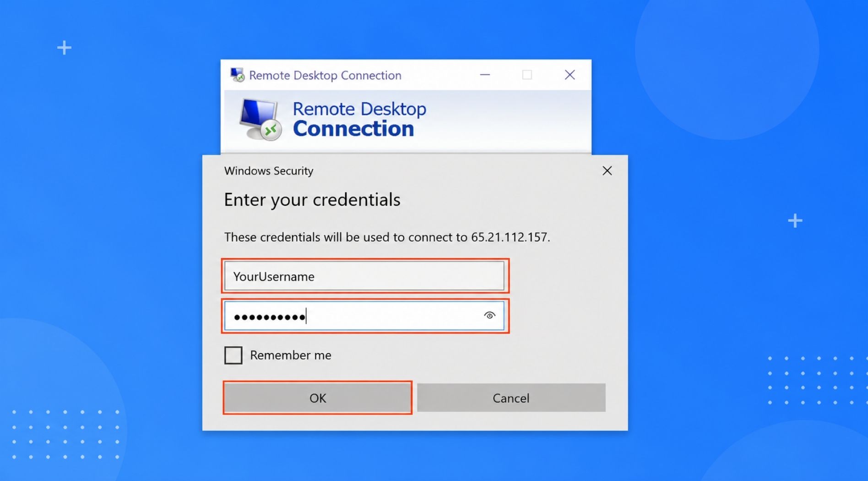Click the Remote Desktop Connection title bar icon
The width and height of the screenshot is (868, 481).
pos(237,75)
